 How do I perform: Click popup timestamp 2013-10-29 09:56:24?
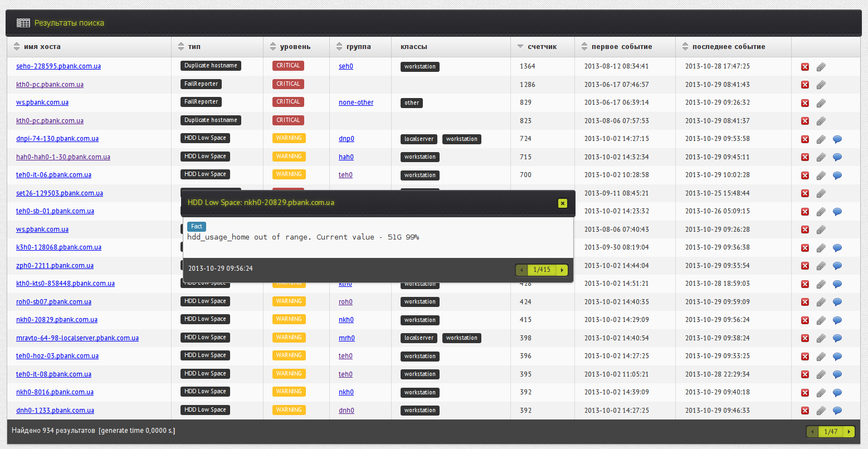click(221, 269)
